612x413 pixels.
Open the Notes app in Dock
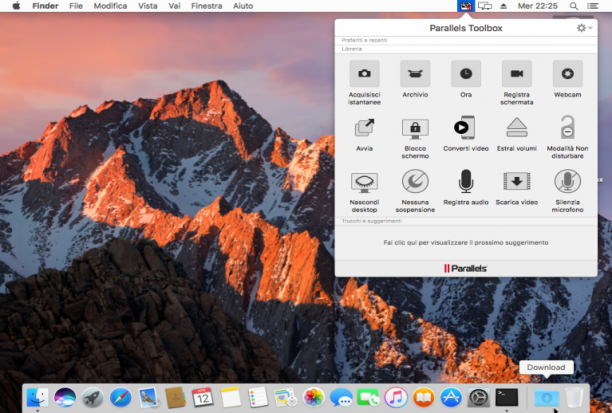click(231, 398)
